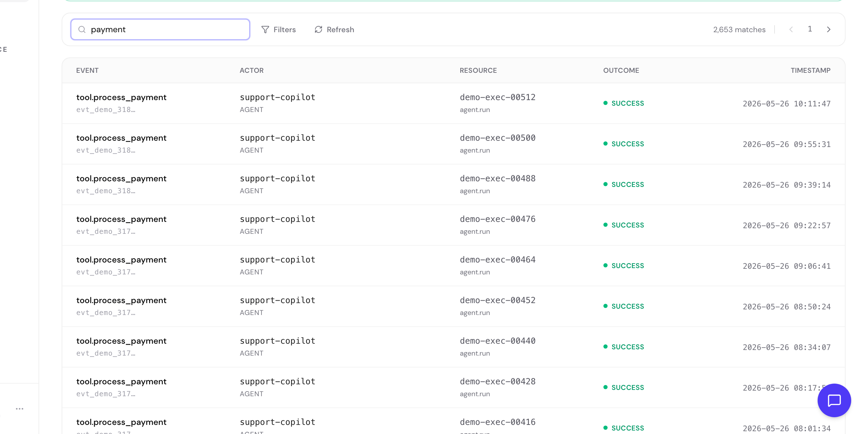Open the chat support bubble
Screen dimensions: 868x434
point(834,400)
